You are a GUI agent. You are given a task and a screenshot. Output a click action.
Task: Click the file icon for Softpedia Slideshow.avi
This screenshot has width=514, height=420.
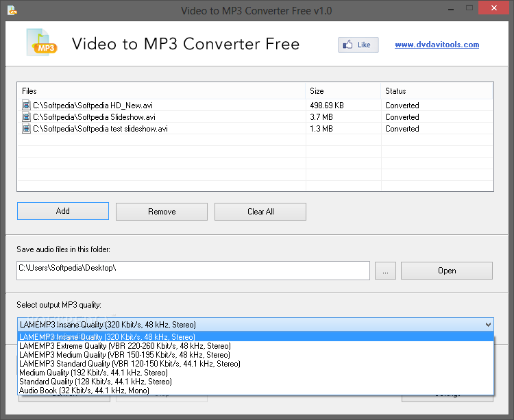point(26,117)
